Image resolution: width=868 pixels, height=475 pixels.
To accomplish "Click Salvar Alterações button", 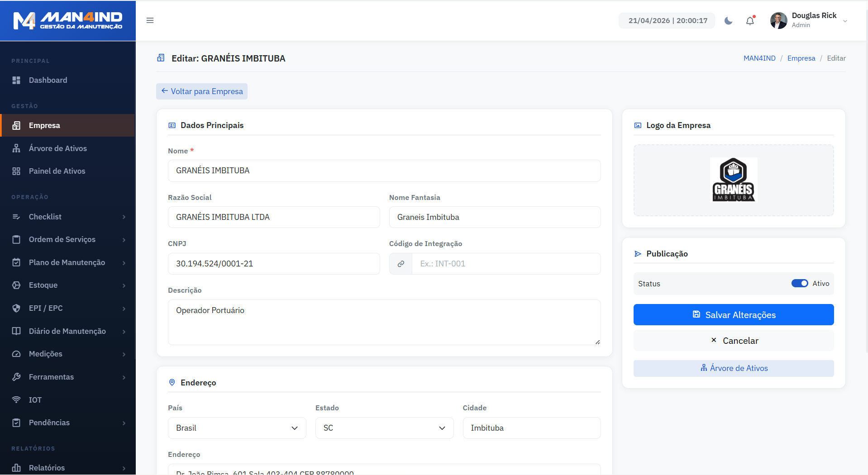I will point(733,315).
